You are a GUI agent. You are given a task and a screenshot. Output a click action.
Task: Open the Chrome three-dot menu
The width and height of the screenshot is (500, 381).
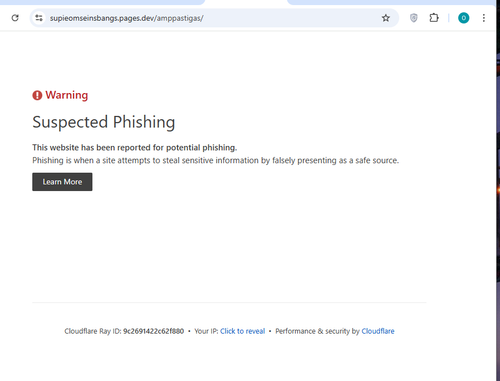(483, 18)
